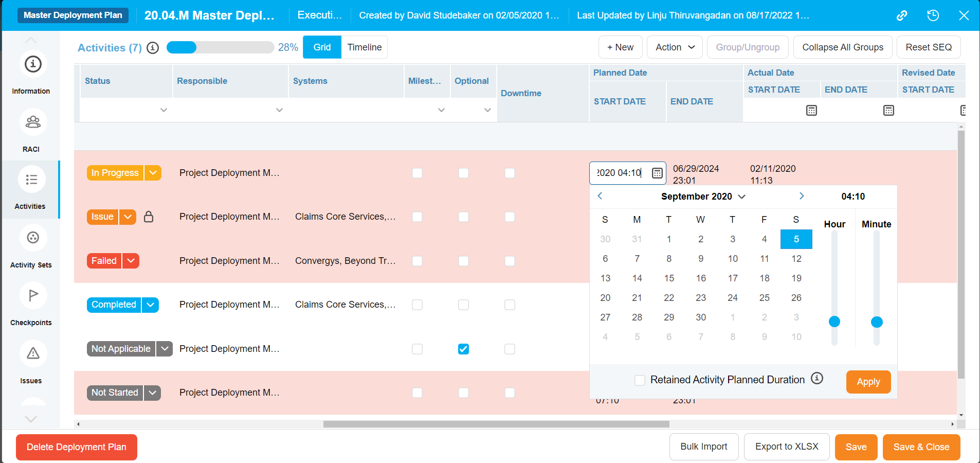Uncheck Optional checkbox in Not Applicable row
Image resolution: width=980 pixels, height=463 pixels.
tap(463, 349)
